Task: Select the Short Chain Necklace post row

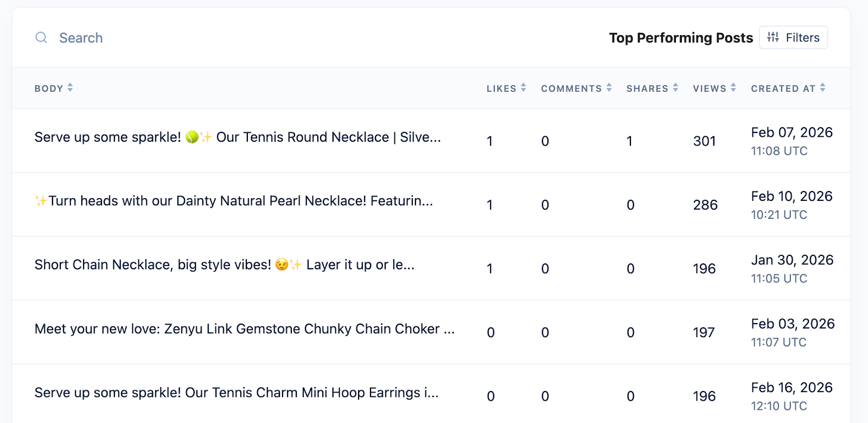Action: click(x=224, y=265)
